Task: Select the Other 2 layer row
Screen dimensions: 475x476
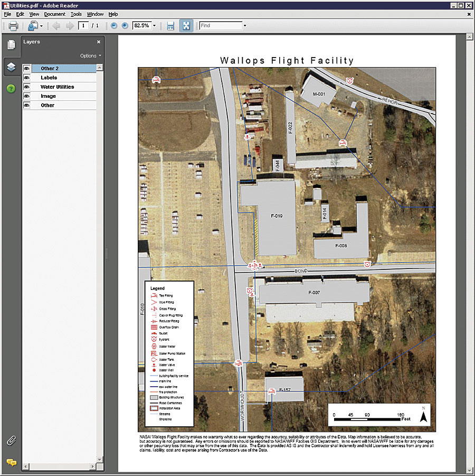Action: (x=60, y=68)
